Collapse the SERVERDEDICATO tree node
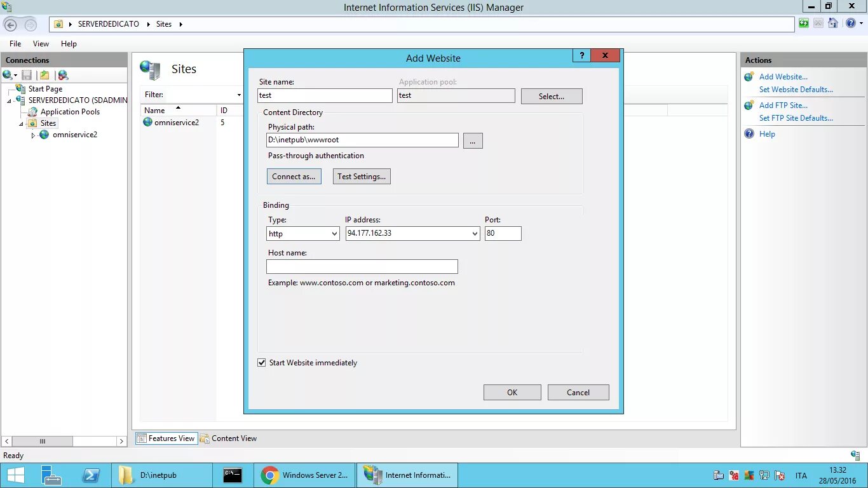The width and height of the screenshot is (868, 488). click(10, 101)
